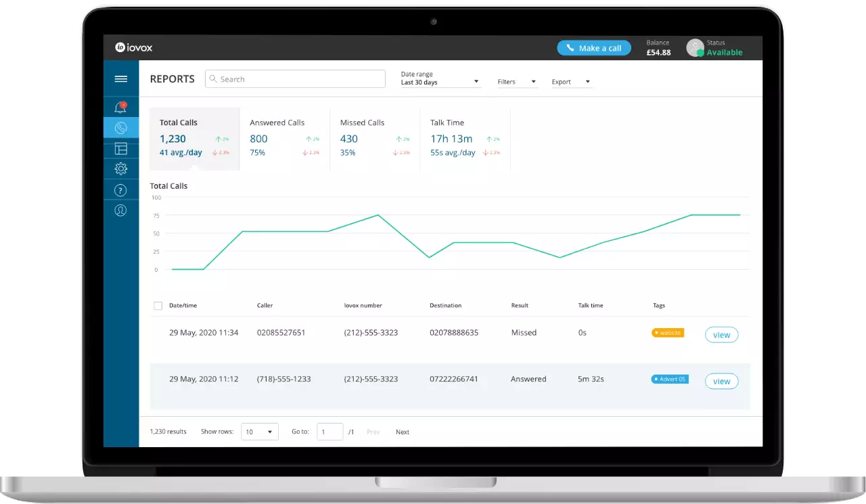Click the iovox logo
This screenshot has width=866, height=504.
tap(133, 48)
